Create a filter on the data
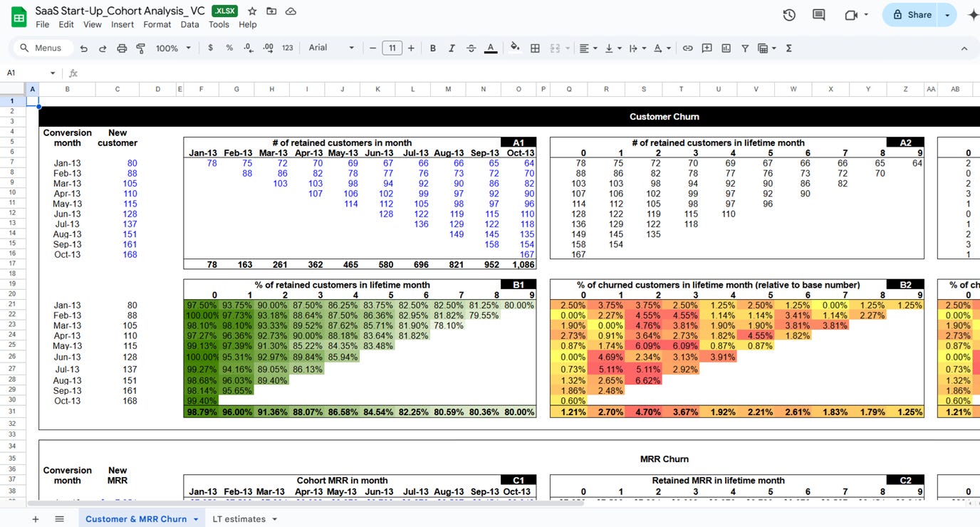The height and width of the screenshot is (527, 980). pyautogui.click(x=744, y=48)
